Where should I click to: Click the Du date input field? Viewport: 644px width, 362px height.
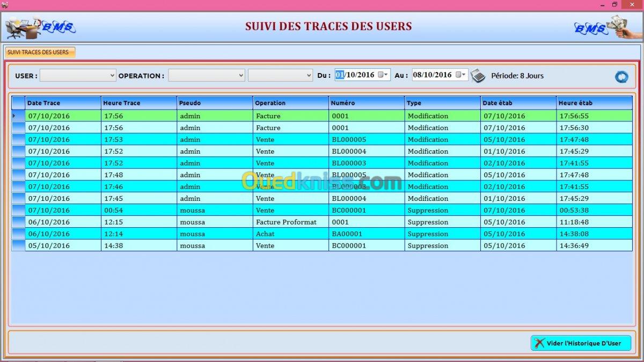pos(355,75)
